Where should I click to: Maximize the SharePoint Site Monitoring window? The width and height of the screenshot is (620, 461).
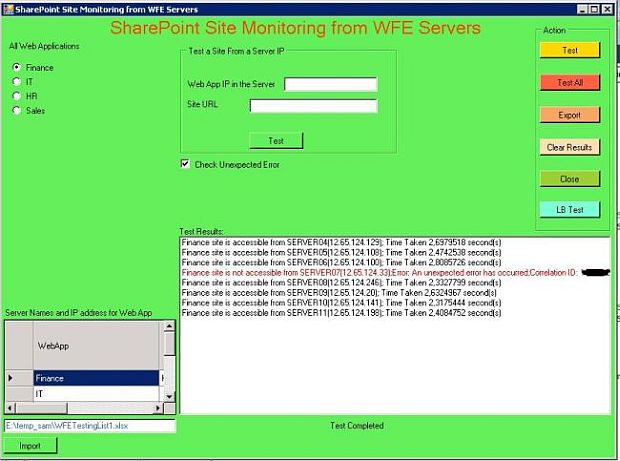tap(594, 9)
